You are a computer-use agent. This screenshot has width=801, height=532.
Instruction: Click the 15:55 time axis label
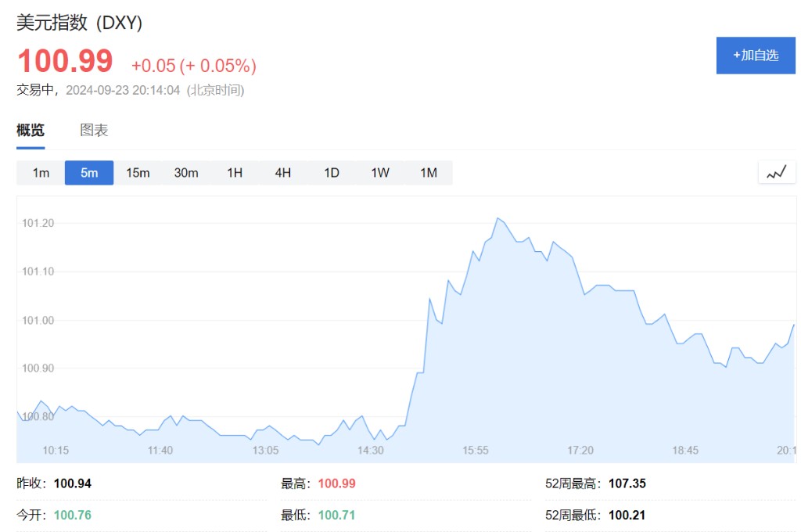[x=476, y=451]
